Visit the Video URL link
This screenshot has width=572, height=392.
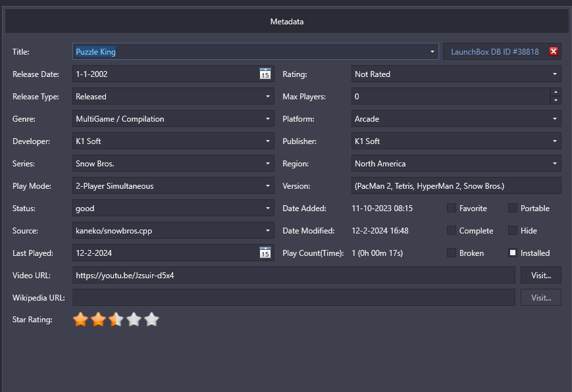coord(541,276)
